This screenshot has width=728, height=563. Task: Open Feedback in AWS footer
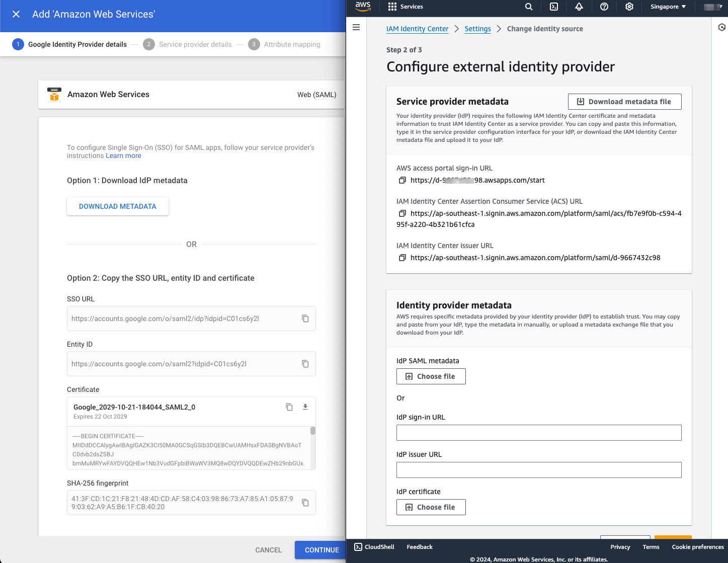(420, 547)
